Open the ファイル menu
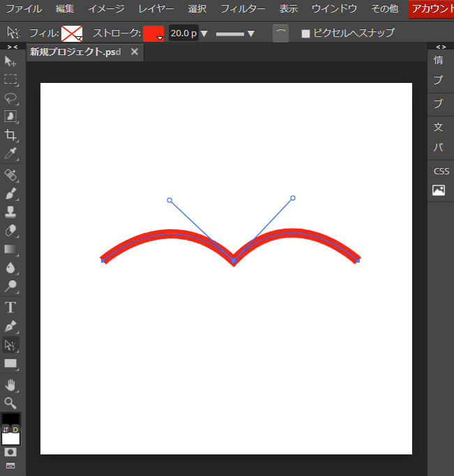 coord(24,8)
